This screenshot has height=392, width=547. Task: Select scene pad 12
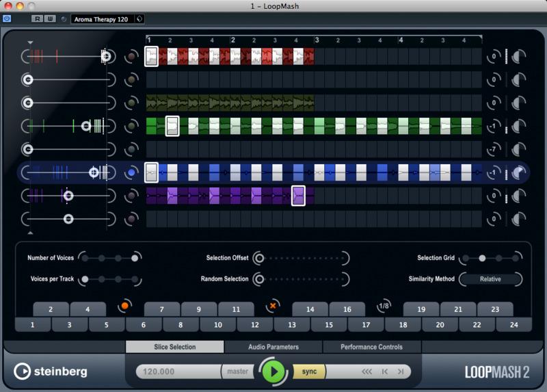(255, 325)
